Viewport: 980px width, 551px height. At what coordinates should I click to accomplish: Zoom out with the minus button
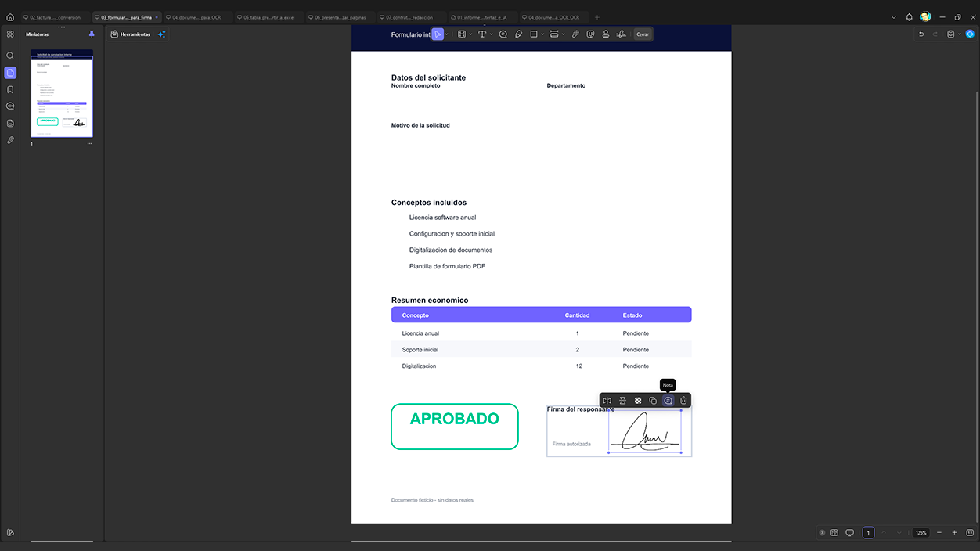(x=940, y=533)
